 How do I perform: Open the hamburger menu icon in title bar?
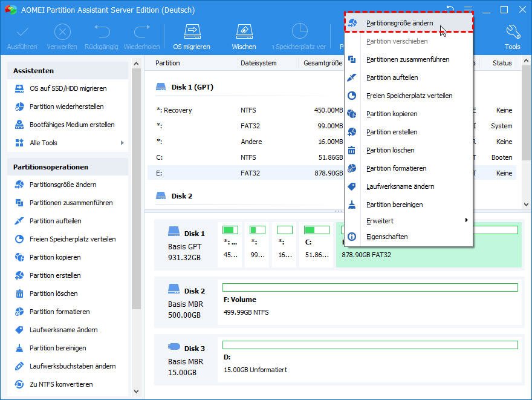468,10
